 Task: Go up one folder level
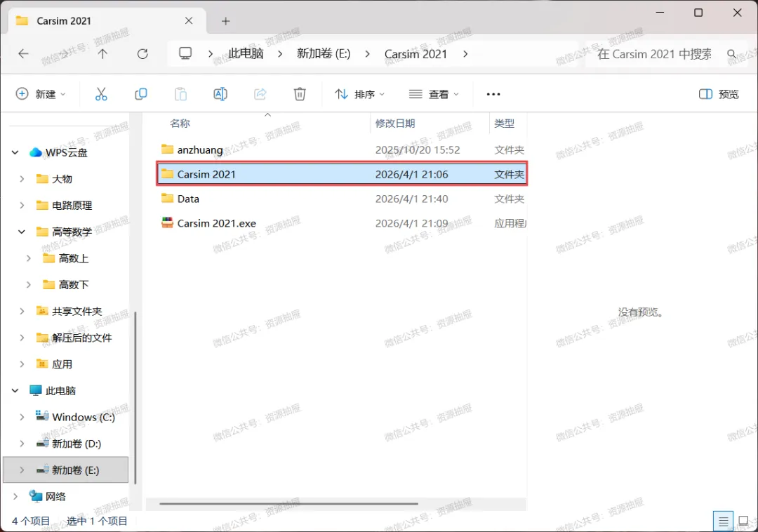[x=102, y=53]
